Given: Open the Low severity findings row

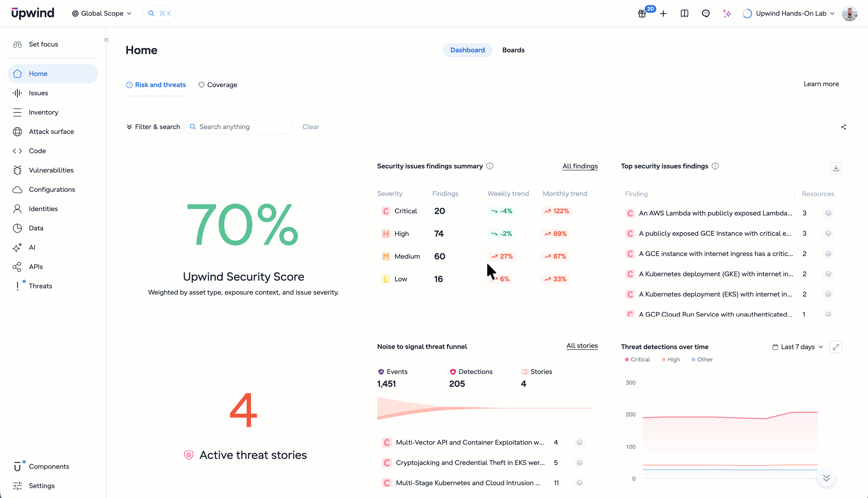Looking at the screenshot, I should (487, 279).
